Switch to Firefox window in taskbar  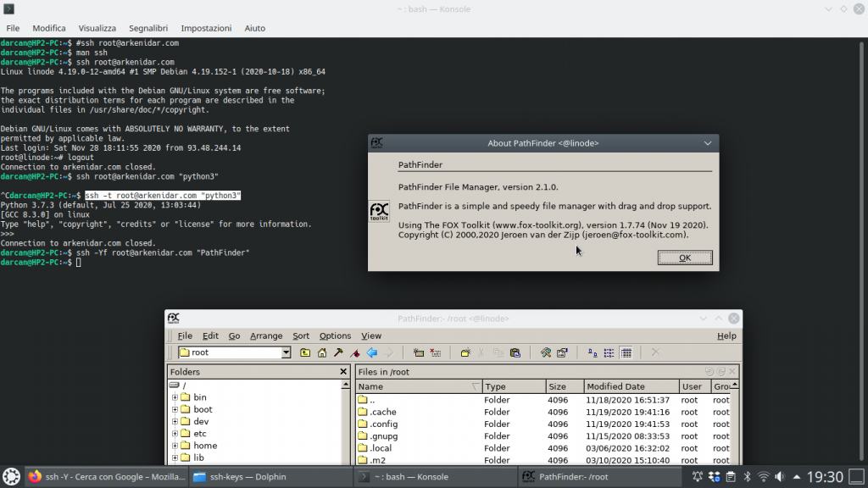point(107,476)
